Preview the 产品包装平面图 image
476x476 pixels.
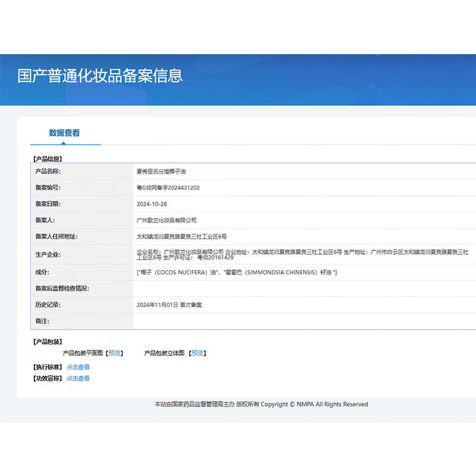114,353
